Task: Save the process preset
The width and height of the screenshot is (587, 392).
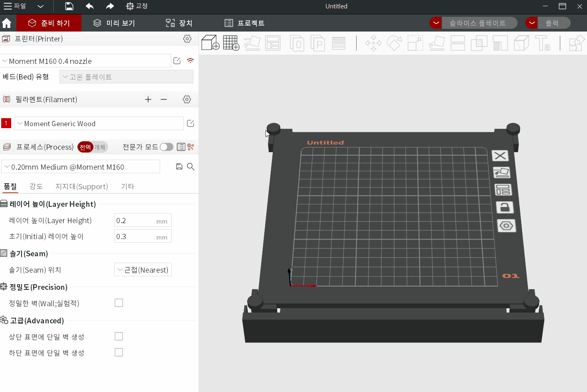Action: coord(179,166)
